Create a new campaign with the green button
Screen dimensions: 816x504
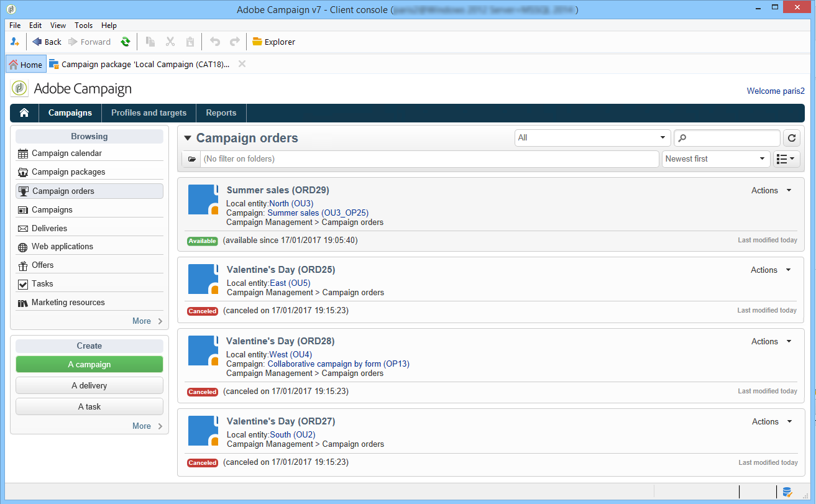point(89,365)
